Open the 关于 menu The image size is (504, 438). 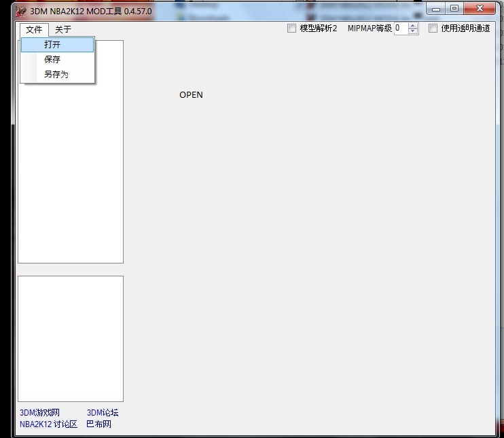tap(63, 30)
